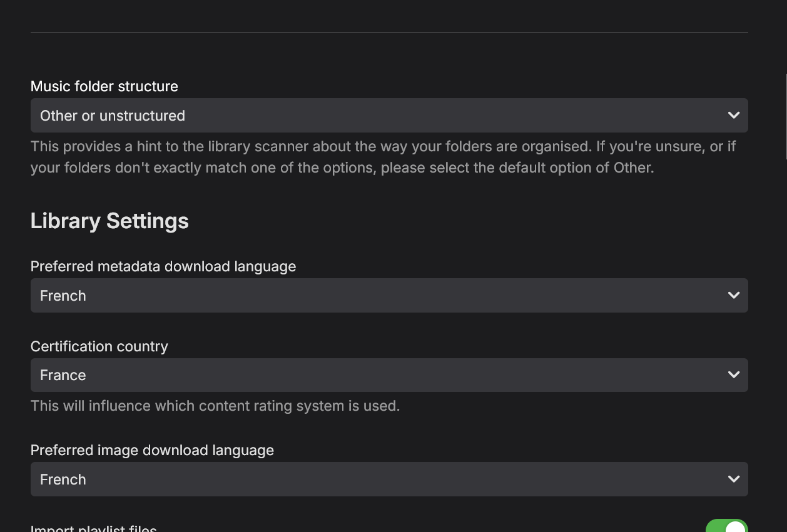Open the Music folder structure dropdown
Screen dimensions: 787x532
tap(375, 116)
